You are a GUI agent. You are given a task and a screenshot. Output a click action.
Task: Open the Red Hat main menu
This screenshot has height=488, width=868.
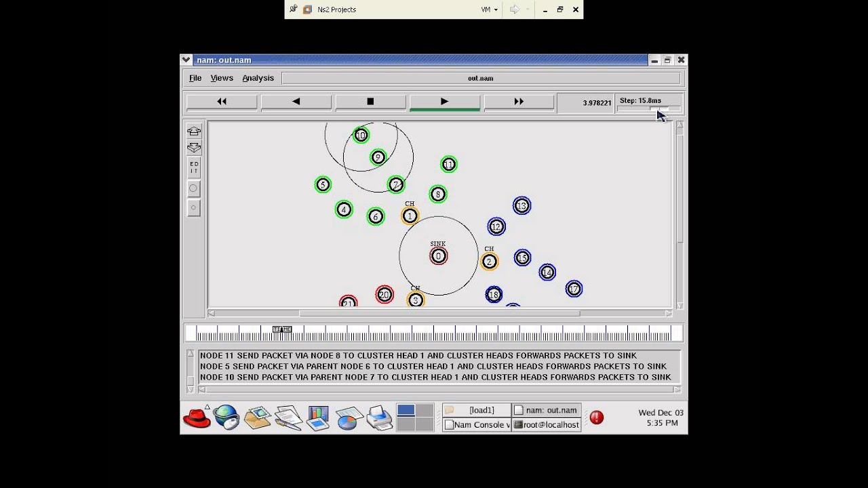click(197, 418)
